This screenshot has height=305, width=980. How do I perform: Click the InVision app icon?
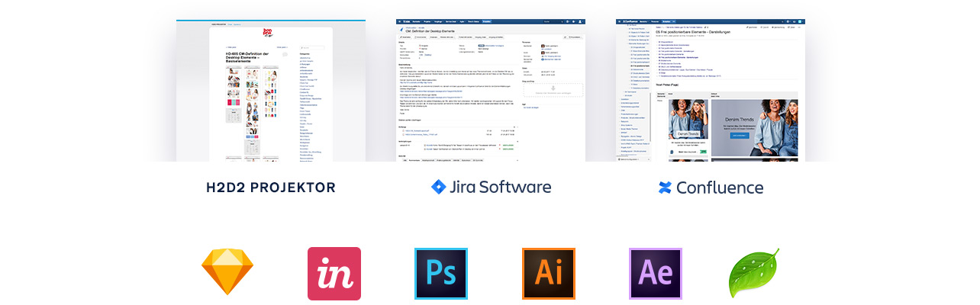(x=334, y=274)
